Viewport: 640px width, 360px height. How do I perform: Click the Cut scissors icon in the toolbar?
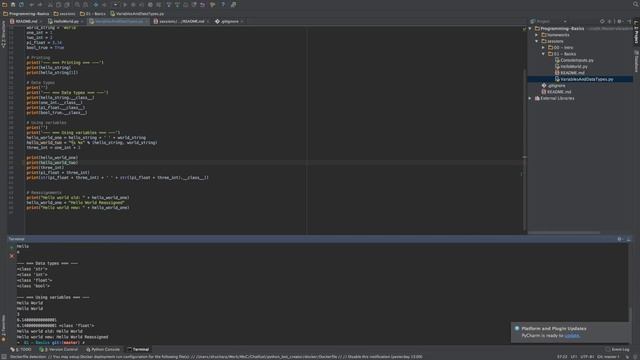pyautogui.click(x=50, y=4)
